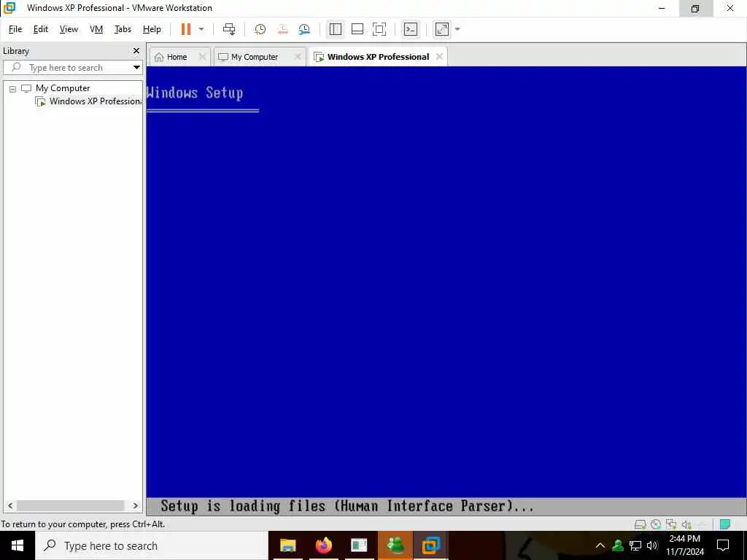
Task: Click the VMware Workstation taskbar icon
Action: [430, 545]
